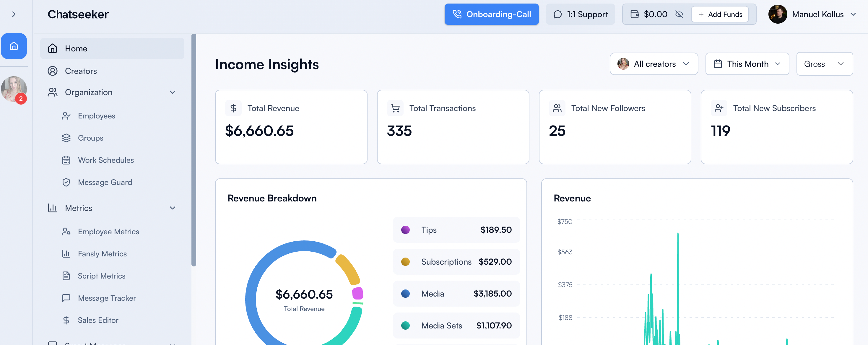The image size is (868, 345).
Task: Select the Media $3,185.00 row
Action: [x=456, y=293]
